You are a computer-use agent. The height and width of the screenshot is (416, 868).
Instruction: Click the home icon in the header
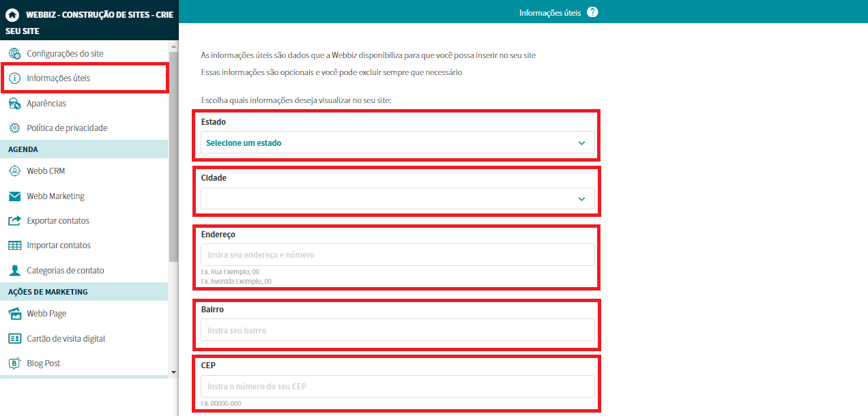click(x=12, y=14)
